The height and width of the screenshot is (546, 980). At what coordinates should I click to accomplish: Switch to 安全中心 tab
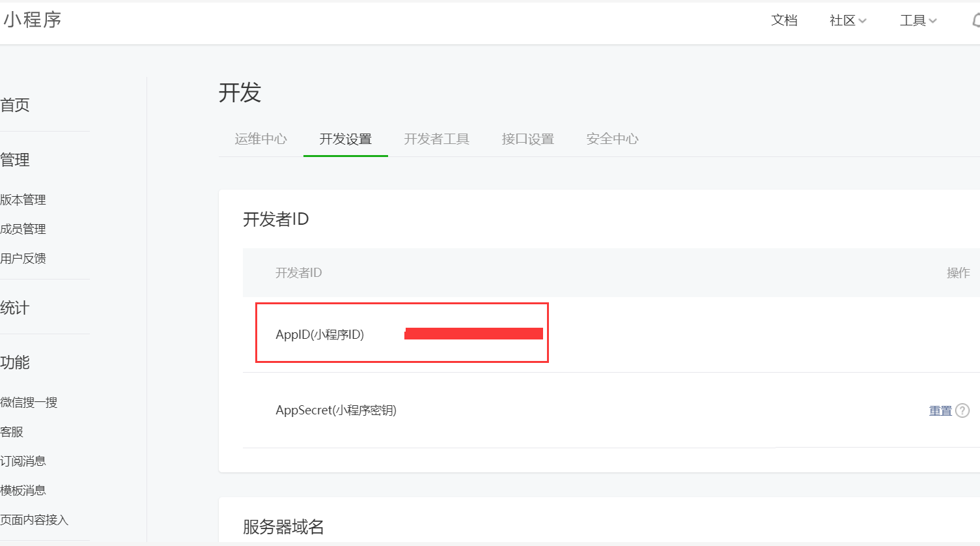click(613, 139)
